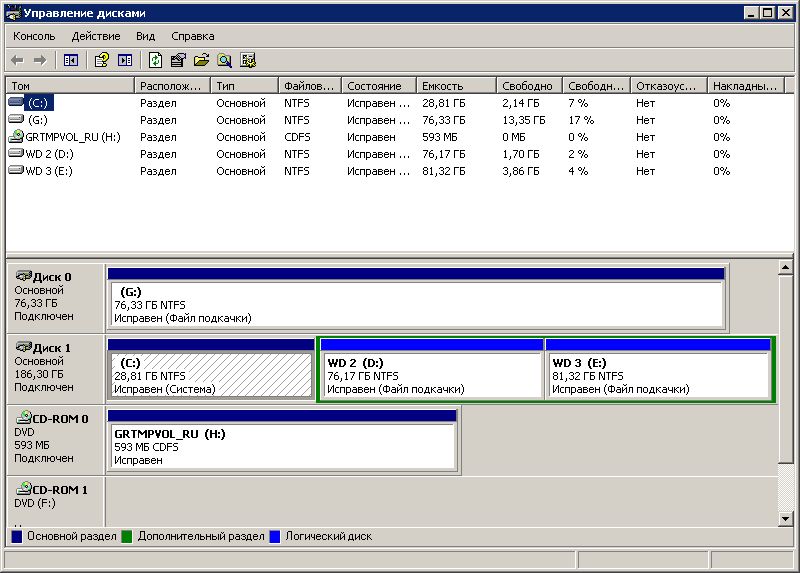
Task: Open the Справка menu
Action: pyautogui.click(x=193, y=36)
